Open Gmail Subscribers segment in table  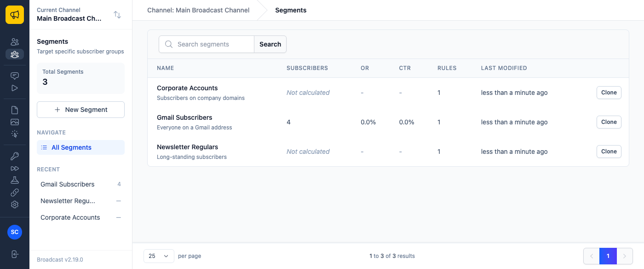(184, 117)
